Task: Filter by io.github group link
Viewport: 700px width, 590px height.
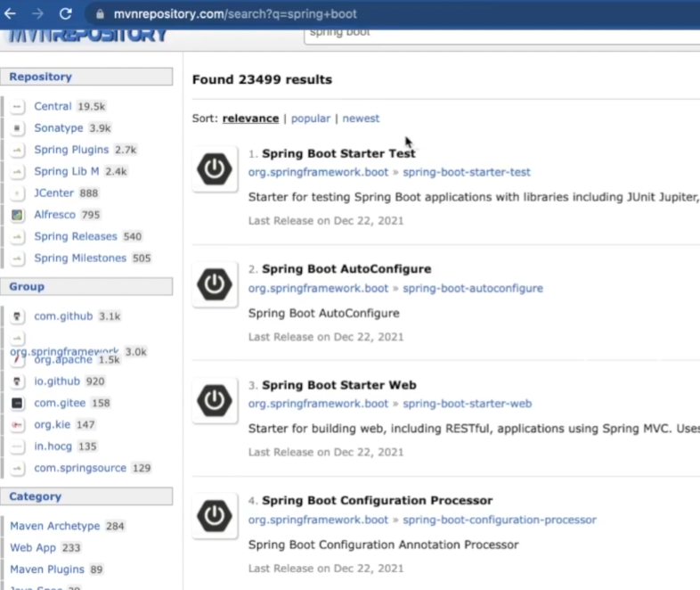Action: click(x=57, y=381)
